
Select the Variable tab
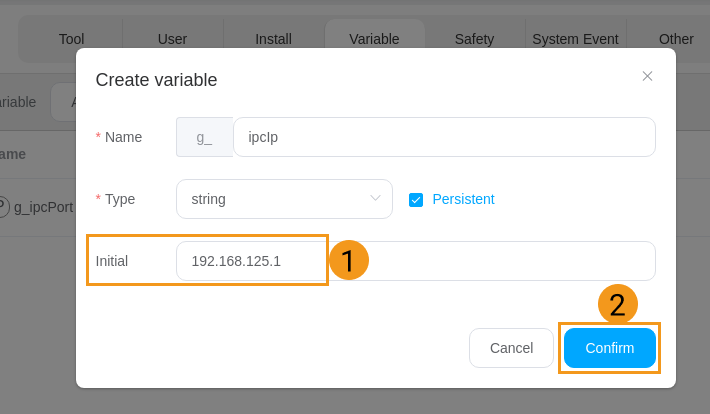[374, 39]
